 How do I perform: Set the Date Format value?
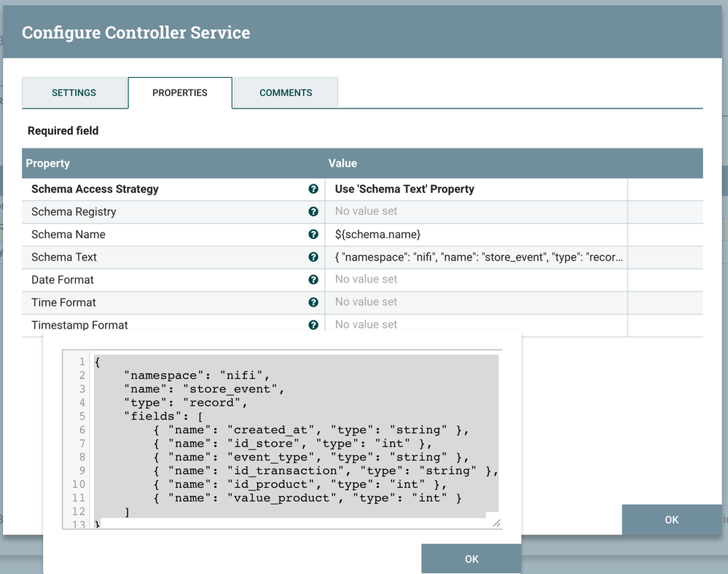475,280
